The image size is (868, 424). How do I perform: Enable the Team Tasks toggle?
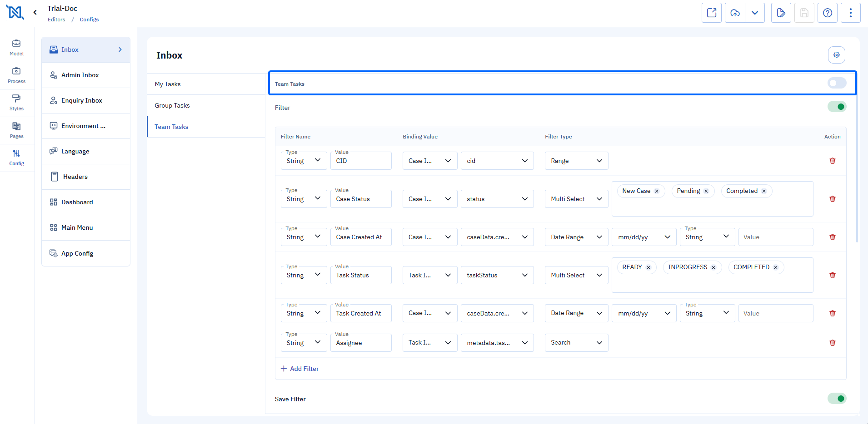[x=837, y=83]
